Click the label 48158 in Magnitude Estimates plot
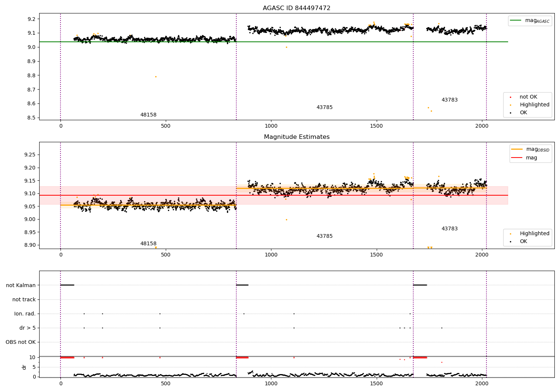 point(148,244)
